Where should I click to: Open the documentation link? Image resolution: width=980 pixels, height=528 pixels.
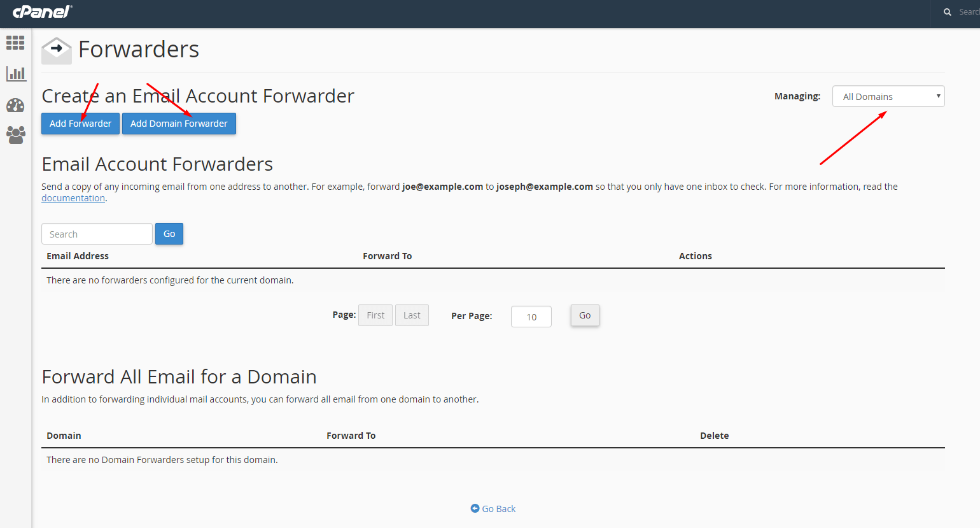point(73,198)
